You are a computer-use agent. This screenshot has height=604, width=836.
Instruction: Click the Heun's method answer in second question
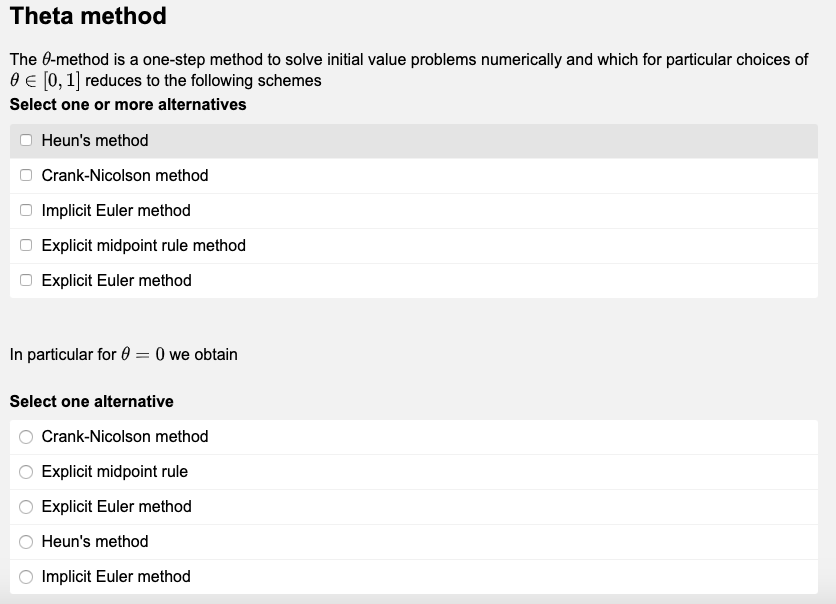(x=400, y=542)
